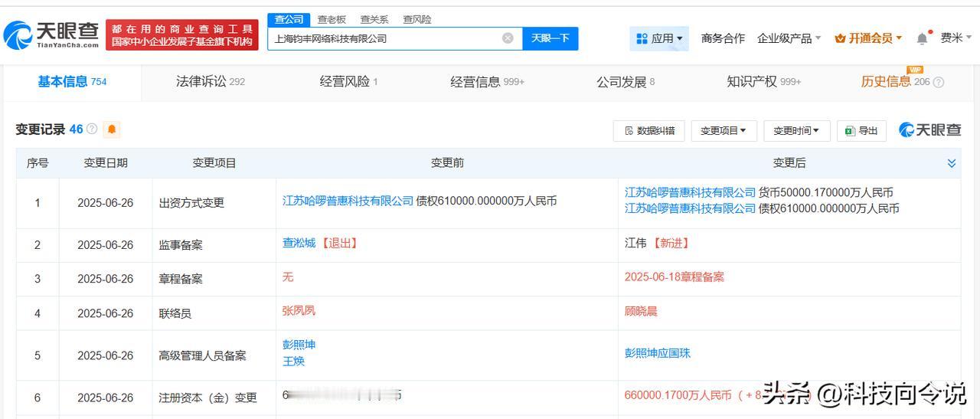Image resolution: width=980 pixels, height=419 pixels.
Task: Click the 变更项目 column header
Action: tap(214, 163)
